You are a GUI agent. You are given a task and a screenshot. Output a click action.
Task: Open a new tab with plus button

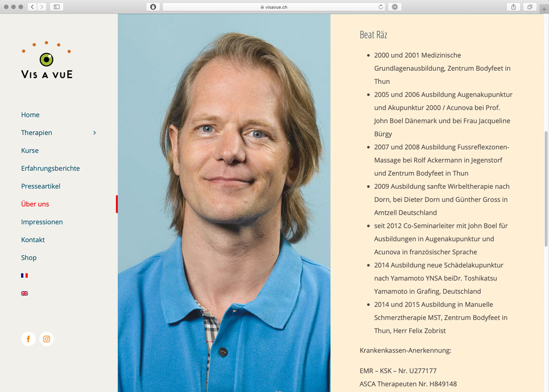544,7
